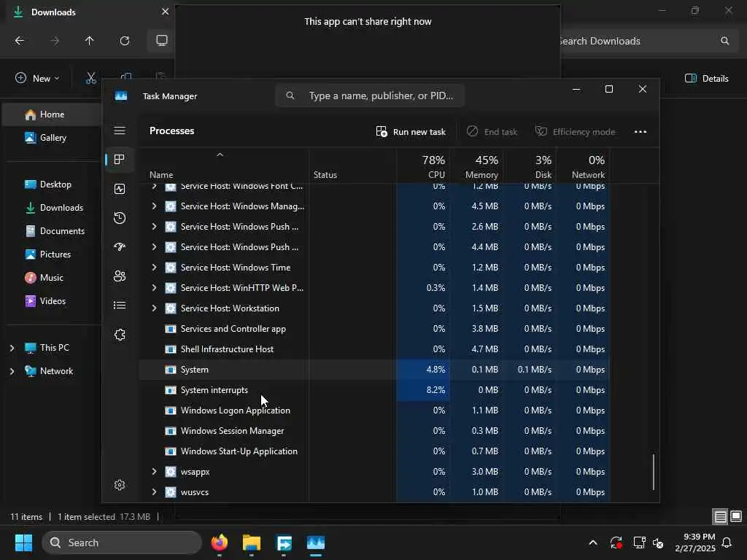Image resolution: width=747 pixels, height=560 pixels.
Task: Select System interrupts process
Action: (x=374, y=390)
